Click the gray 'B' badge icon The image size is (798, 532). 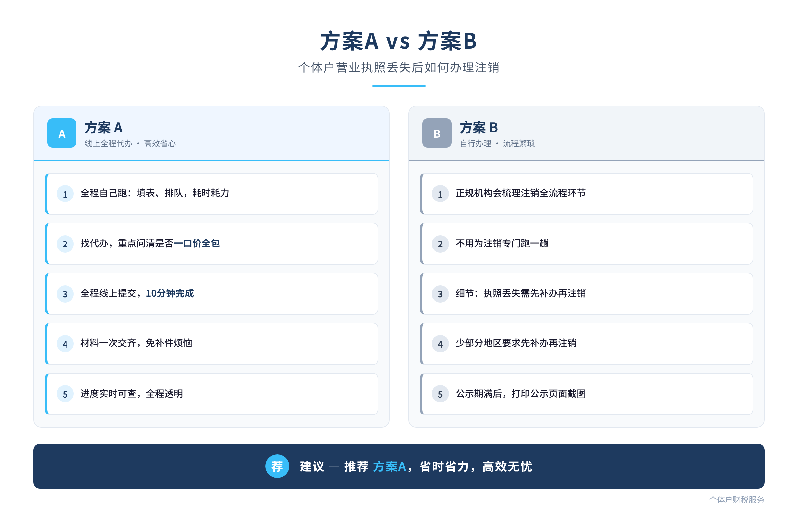(x=437, y=133)
